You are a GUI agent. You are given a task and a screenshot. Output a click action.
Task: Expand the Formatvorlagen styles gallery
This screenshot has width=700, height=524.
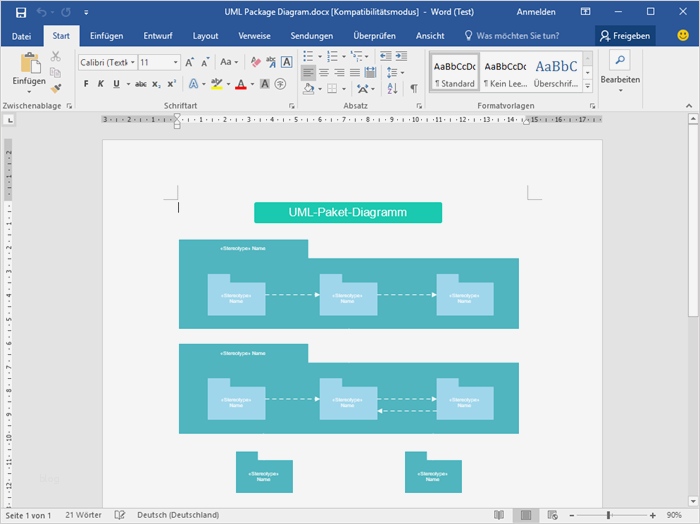pyautogui.click(x=588, y=86)
